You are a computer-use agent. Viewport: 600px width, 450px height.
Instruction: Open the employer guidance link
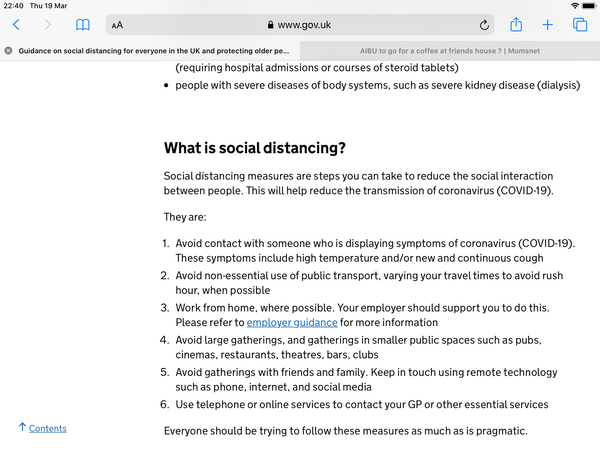click(x=291, y=323)
